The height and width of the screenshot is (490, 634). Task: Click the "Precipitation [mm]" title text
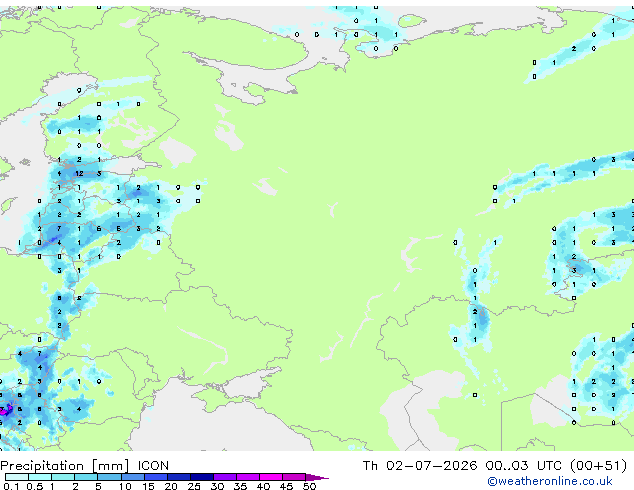coord(65,466)
